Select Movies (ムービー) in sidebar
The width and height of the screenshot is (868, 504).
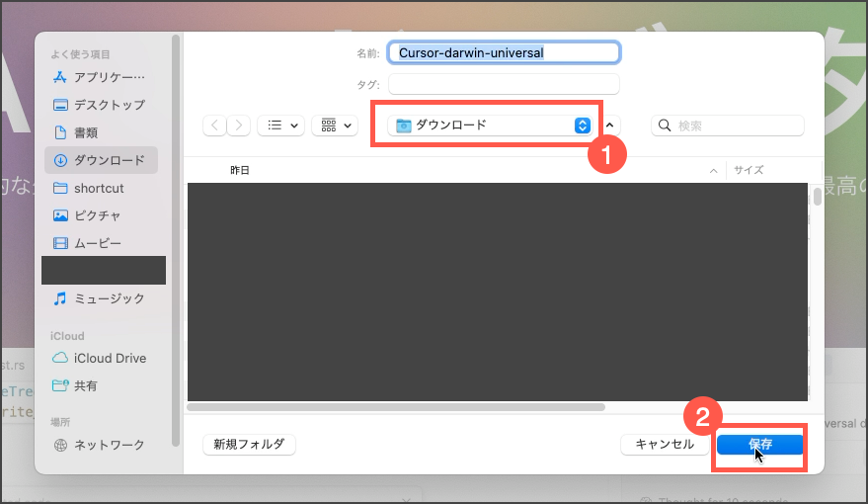(100, 243)
